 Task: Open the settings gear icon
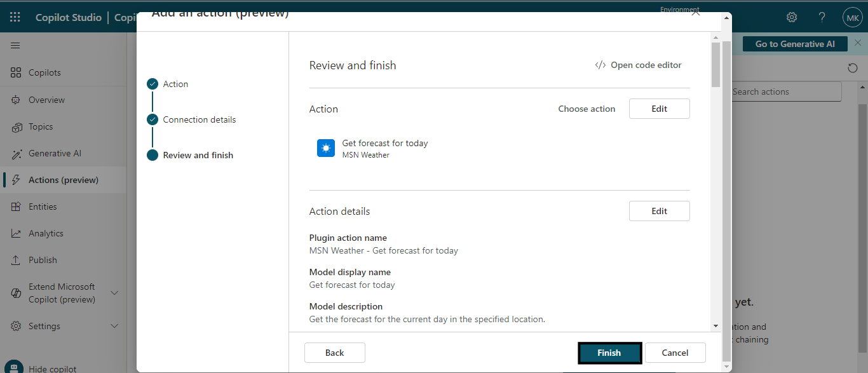click(x=792, y=17)
